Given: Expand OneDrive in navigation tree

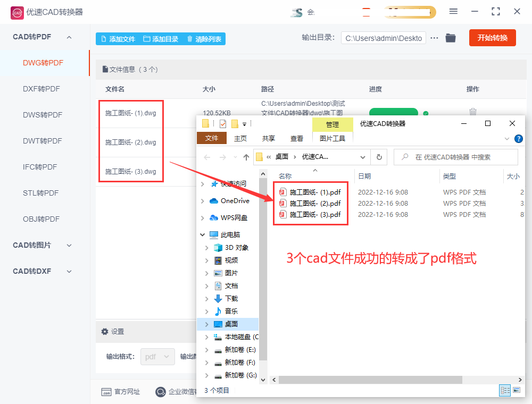Looking at the screenshot, I should [x=203, y=201].
